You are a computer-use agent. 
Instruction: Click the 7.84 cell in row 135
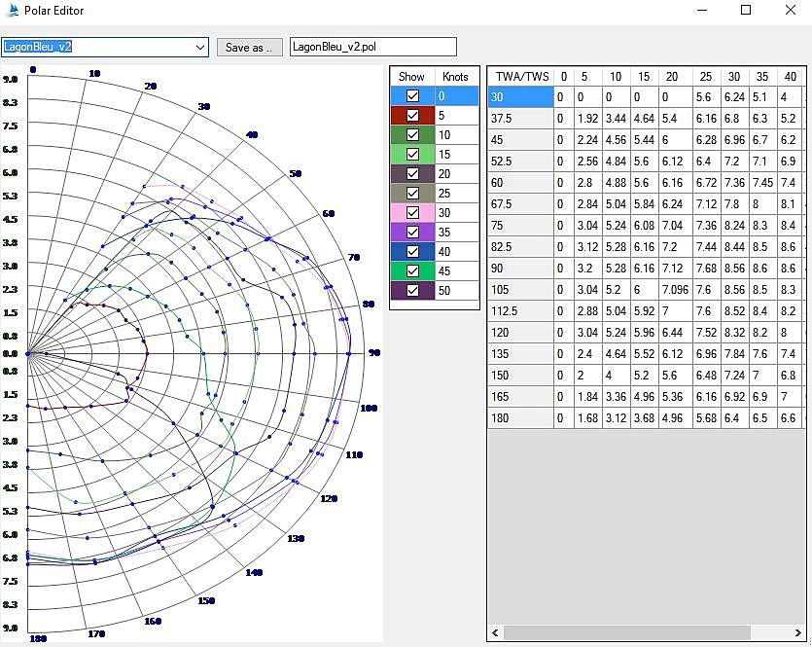point(735,354)
